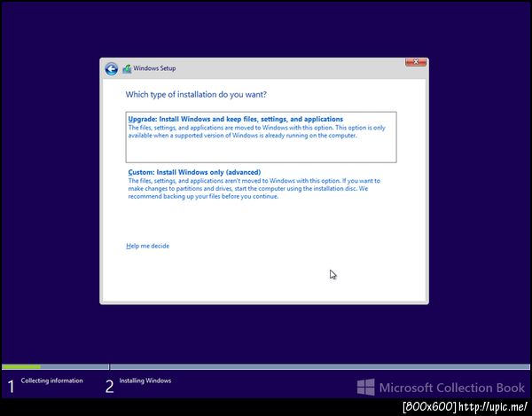The image size is (532, 416).
Task: Click the 'Which type of installation' heading
Action: tap(196, 94)
